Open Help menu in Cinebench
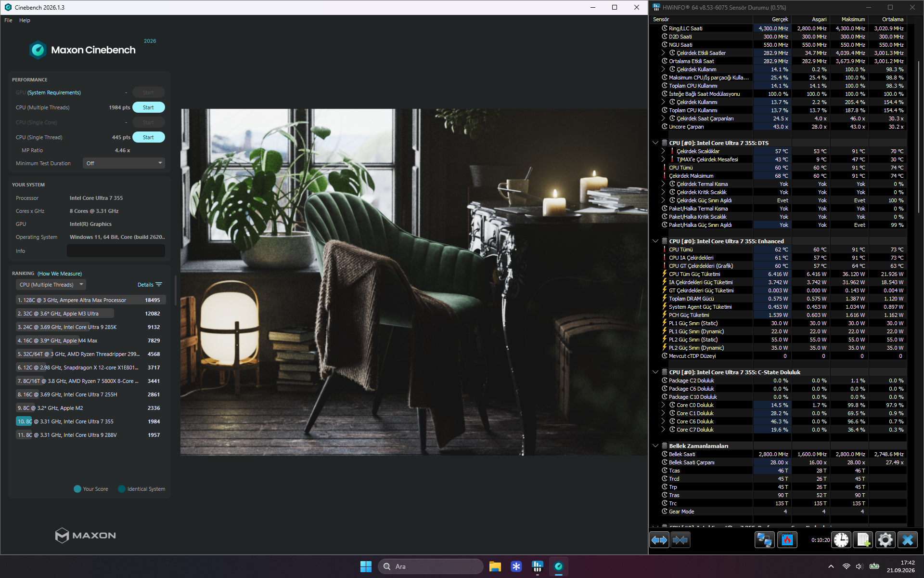 pyautogui.click(x=25, y=20)
